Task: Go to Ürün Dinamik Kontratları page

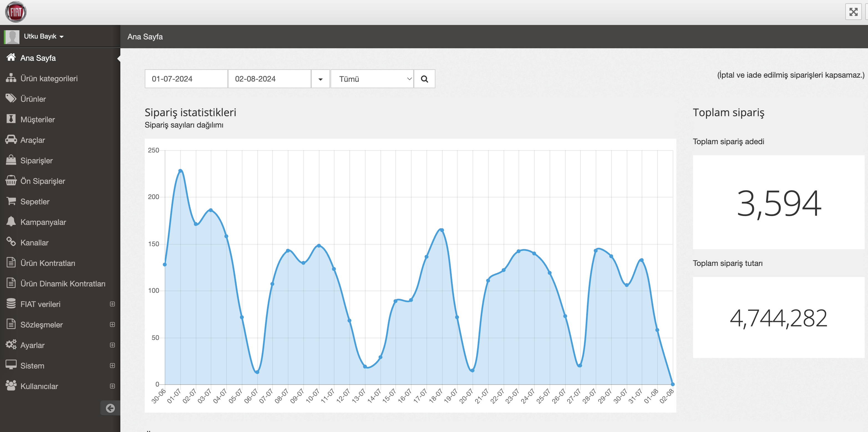Action: (x=63, y=284)
